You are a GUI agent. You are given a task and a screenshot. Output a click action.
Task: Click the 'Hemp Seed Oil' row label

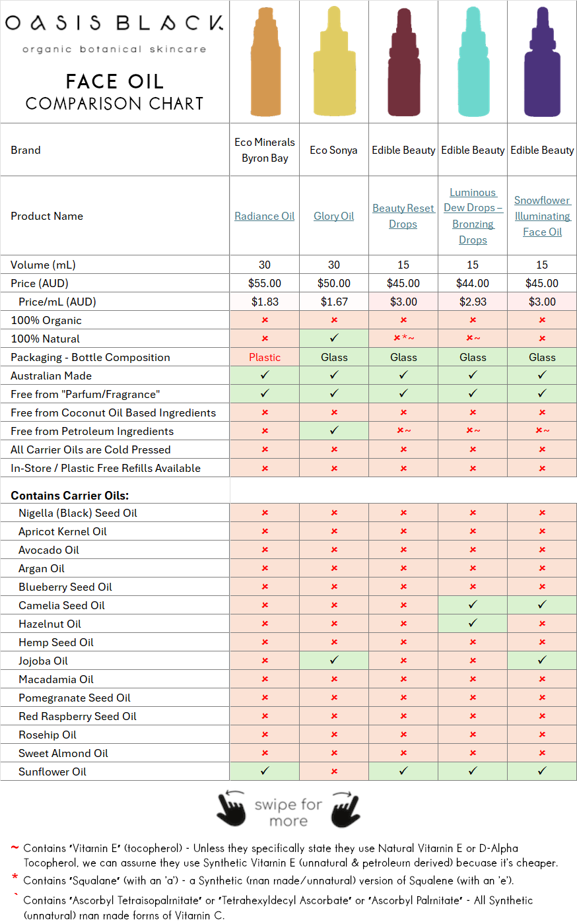click(x=56, y=642)
